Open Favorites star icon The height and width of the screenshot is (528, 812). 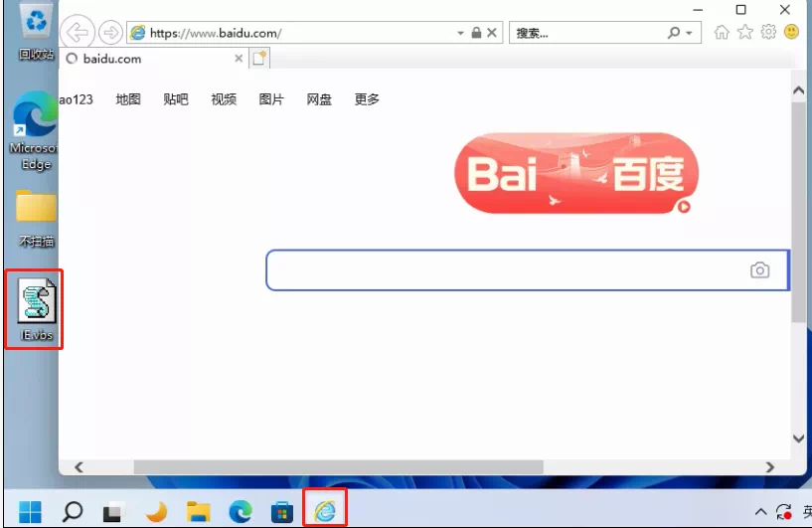click(x=744, y=32)
